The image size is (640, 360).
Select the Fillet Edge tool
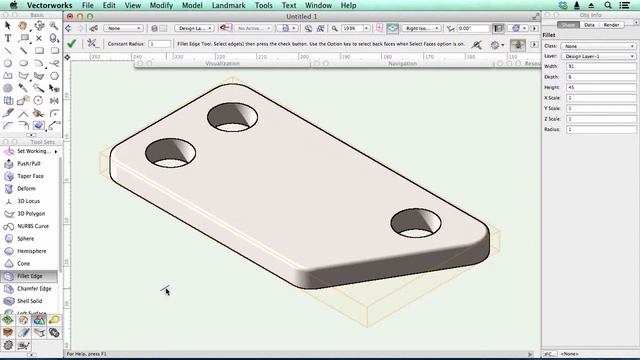coord(29,276)
